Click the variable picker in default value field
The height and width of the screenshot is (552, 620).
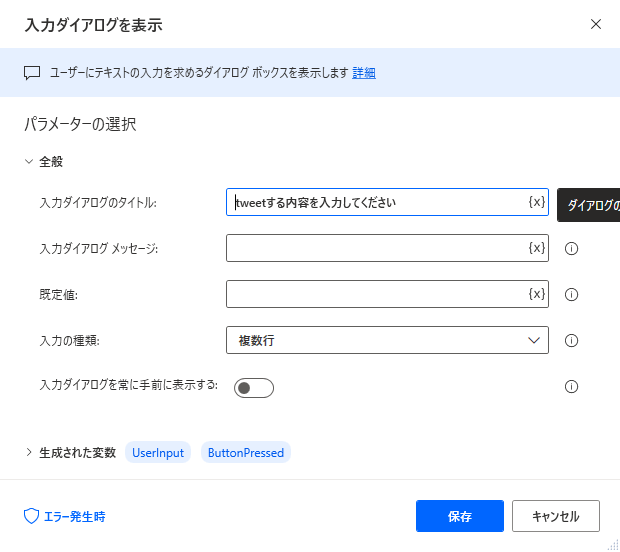(x=537, y=294)
